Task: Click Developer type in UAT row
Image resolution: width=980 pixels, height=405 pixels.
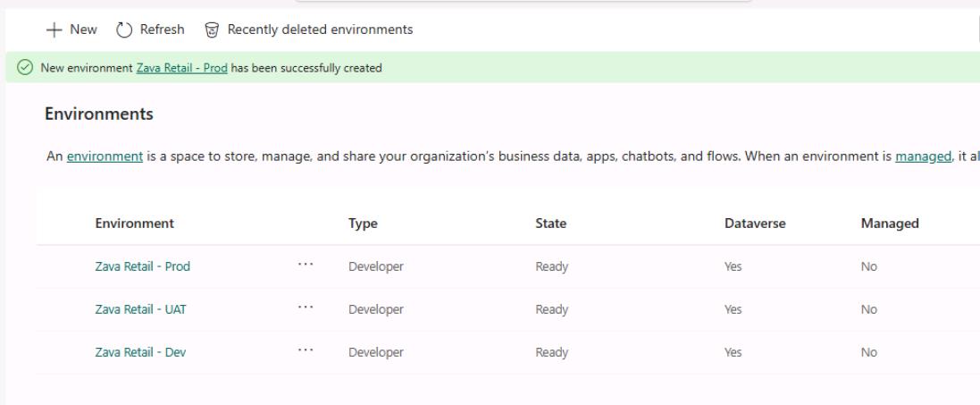Action: 376,309
